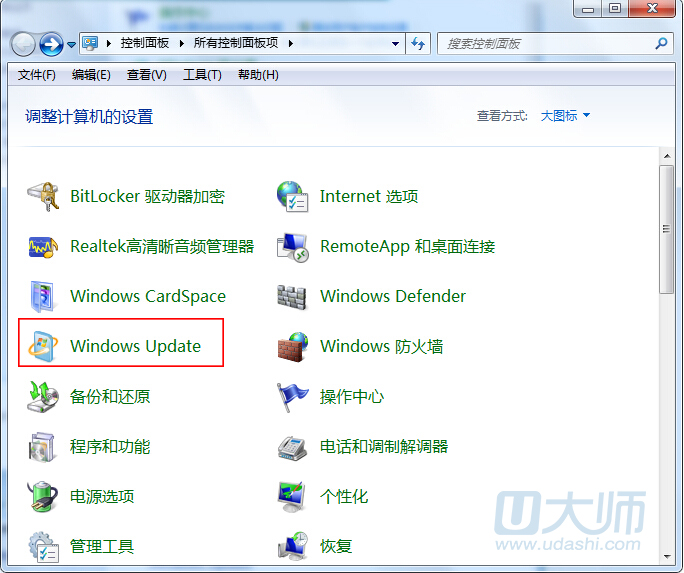Open the Windows CardSpace link
684x573 pixels.
[148, 297]
